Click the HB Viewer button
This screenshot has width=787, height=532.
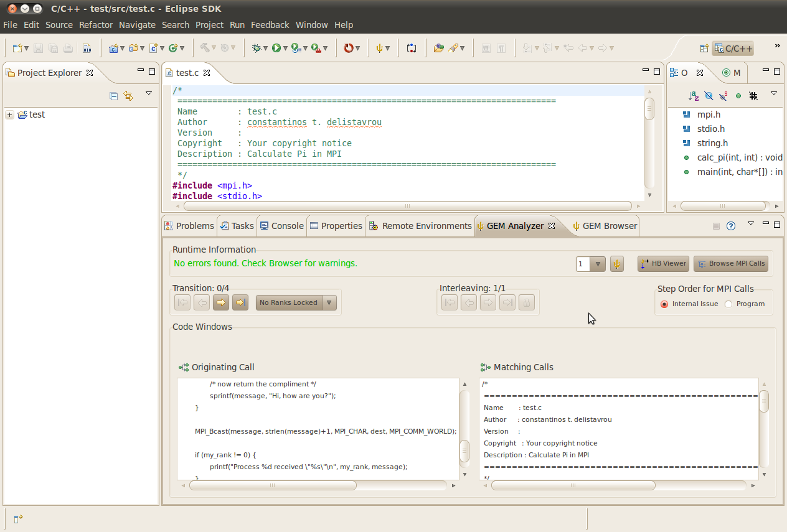point(663,264)
